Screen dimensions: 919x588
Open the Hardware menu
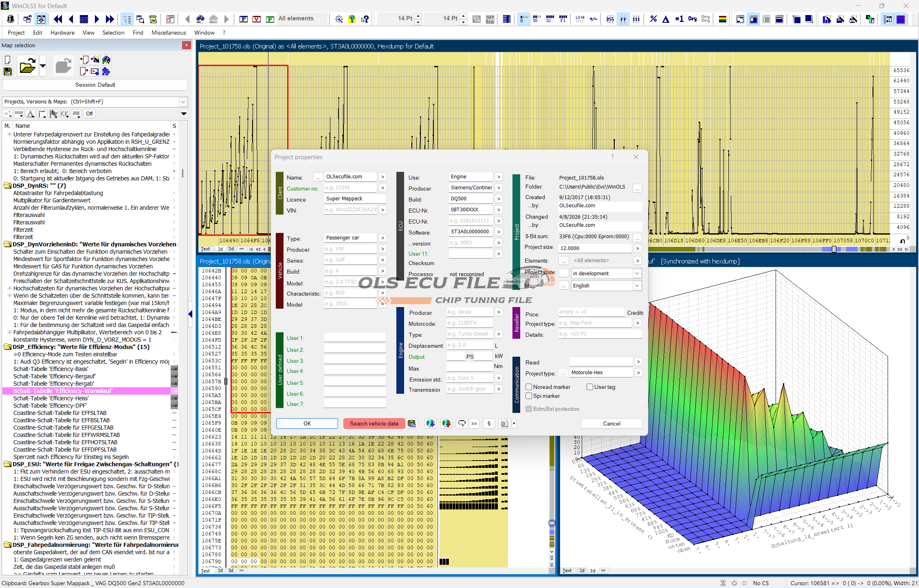coord(62,33)
